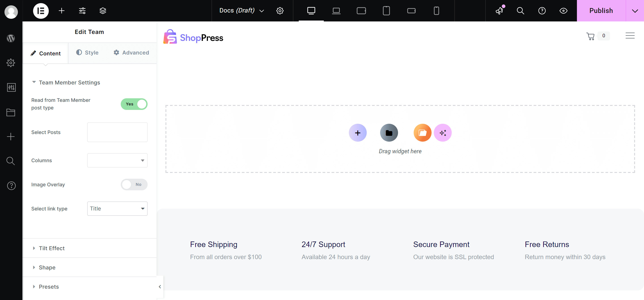This screenshot has height=300, width=644.
Task: Open the Finder search icon in top bar
Action: point(521,11)
